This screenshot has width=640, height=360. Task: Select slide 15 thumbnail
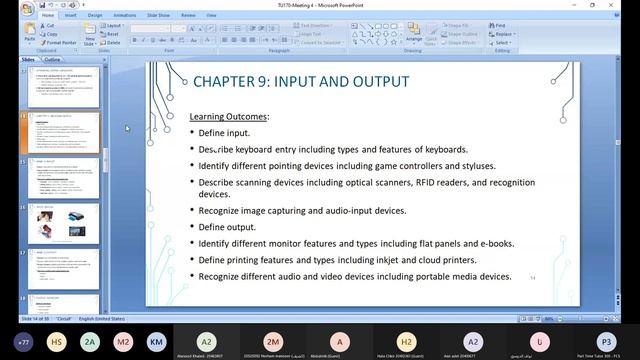point(63,178)
